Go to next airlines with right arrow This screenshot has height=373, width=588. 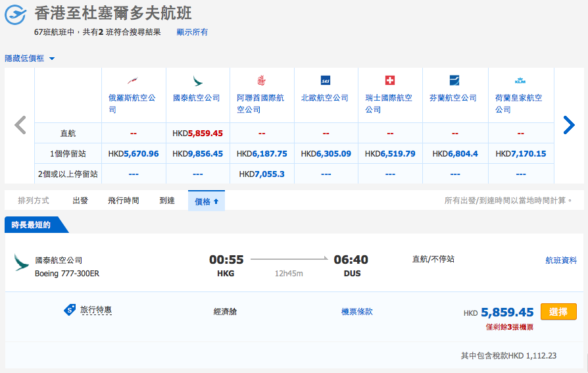coord(569,125)
